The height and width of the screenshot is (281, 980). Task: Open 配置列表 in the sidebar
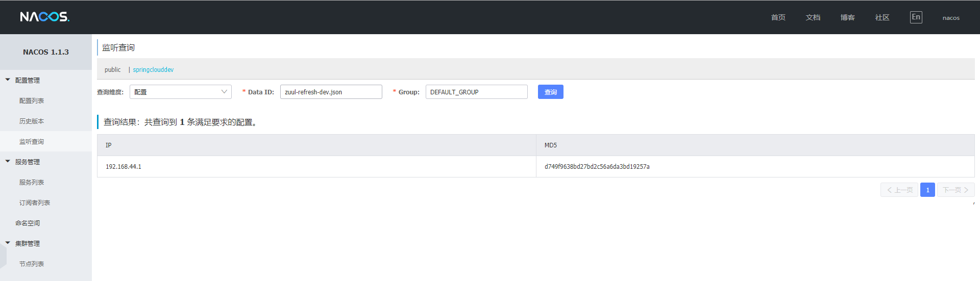(x=32, y=101)
